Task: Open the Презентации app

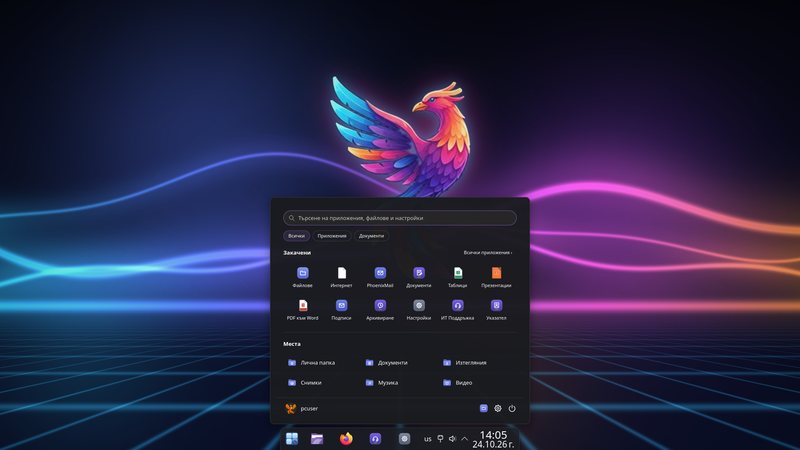Action: pyautogui.click(x=496, y=273)
